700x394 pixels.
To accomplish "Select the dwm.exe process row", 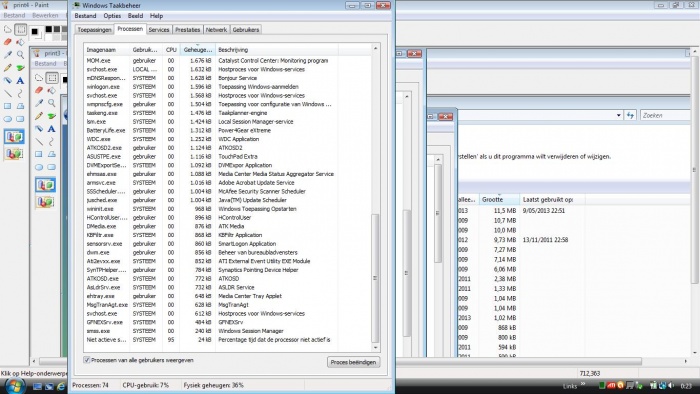I will [227, 253].
